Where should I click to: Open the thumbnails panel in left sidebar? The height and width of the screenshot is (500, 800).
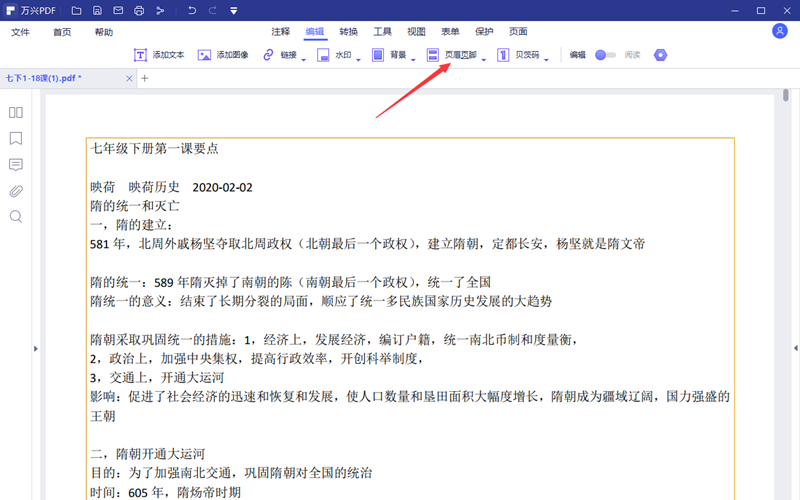[x=16, y=113]
